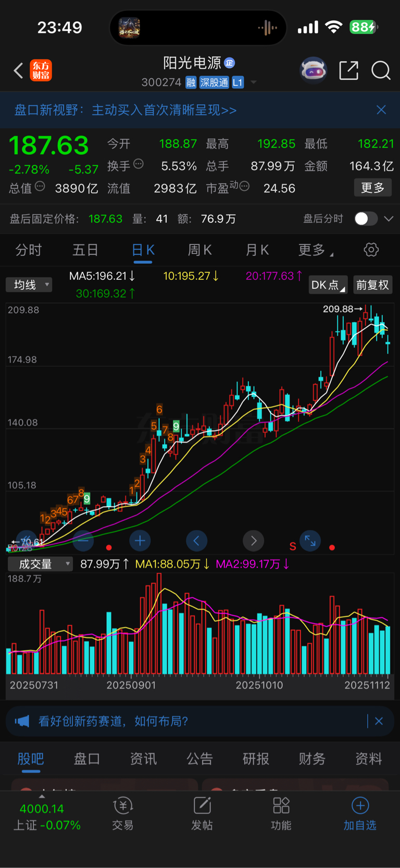Tap the chart zoom-out minus icon
The height and width of the screenshot is (868, 400).
(83, 541)
